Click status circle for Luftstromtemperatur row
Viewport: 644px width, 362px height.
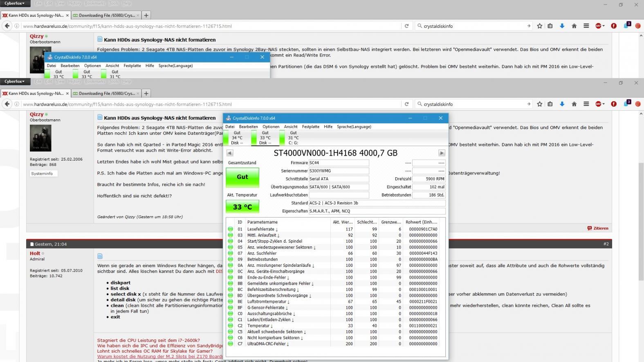click(231, 302)
